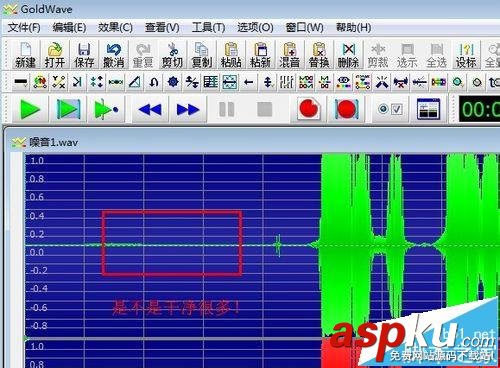Viewport: 500px width, 368px height.
Task: Click the 剪裁 (Trim) toolbar button
Action: (x=378, y=55)
